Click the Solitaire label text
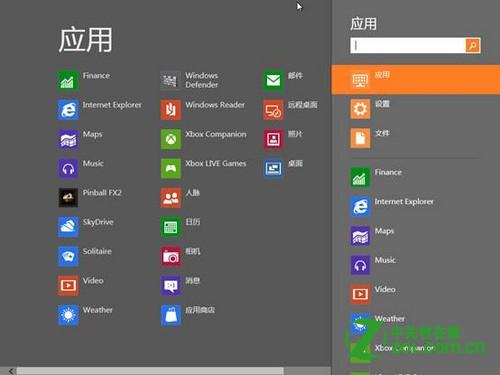Viewport: 500px width, 375px height. [97, 251]
